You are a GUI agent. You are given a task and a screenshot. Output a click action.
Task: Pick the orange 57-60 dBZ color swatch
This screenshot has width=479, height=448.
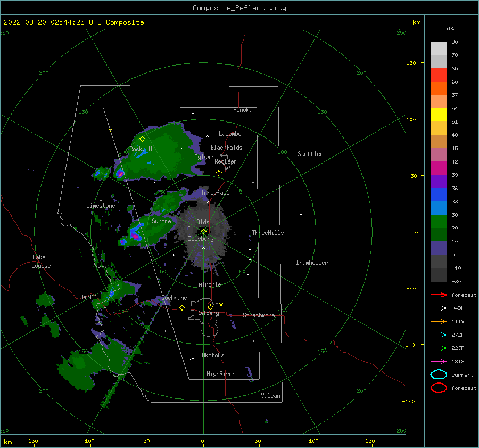439,88
